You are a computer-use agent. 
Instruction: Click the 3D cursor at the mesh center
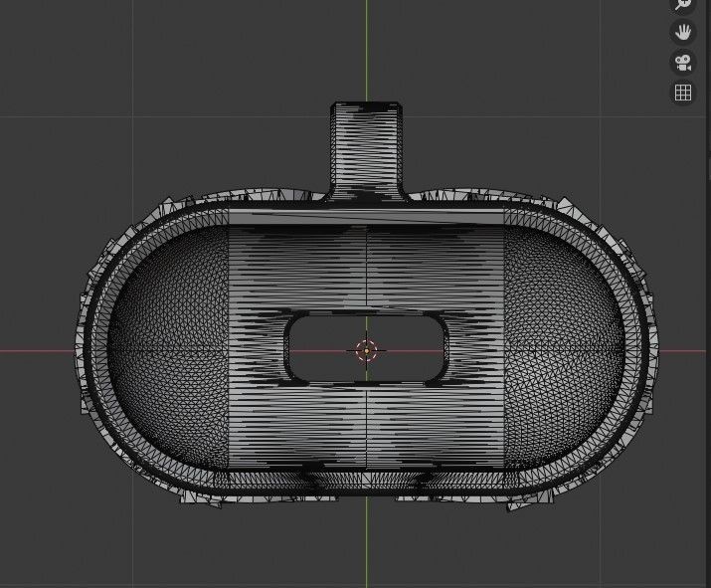pos(366,351)
